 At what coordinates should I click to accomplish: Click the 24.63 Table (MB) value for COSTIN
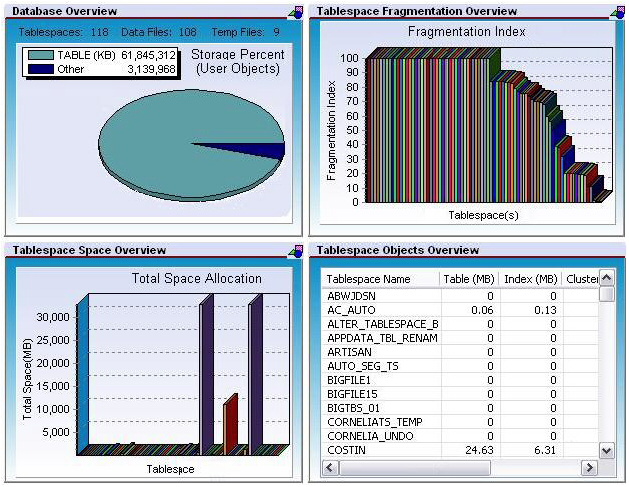click(479, 450)
